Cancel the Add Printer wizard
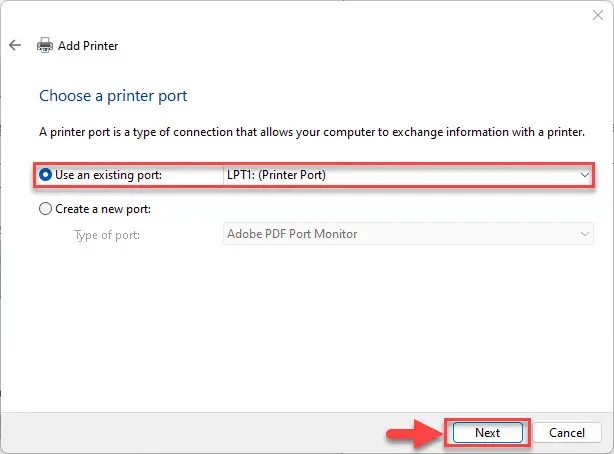The width and height of the screenshot is (614, 454). click(x=567, y=433)
